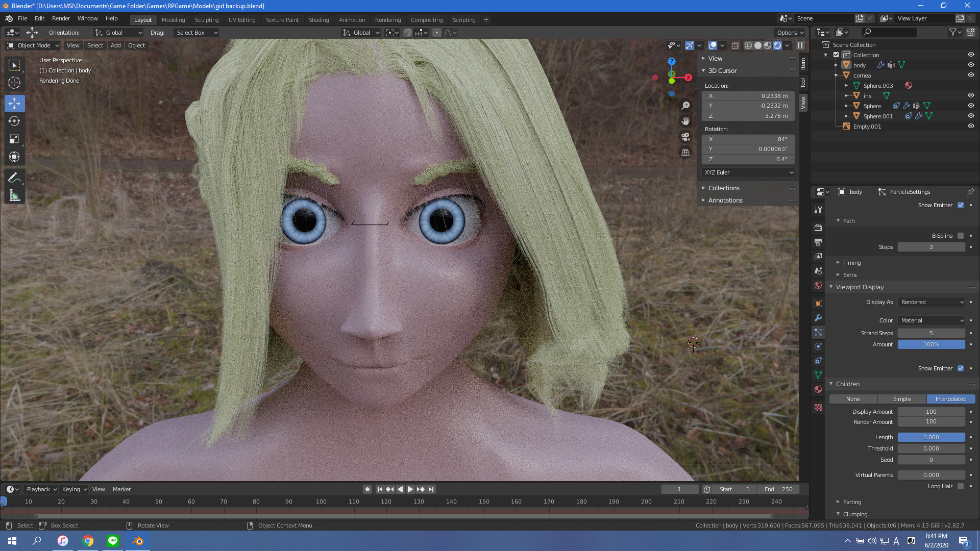Open Chrome from the Windows taskbar
This screenshot has width=980, height=551.
(88, 541)
